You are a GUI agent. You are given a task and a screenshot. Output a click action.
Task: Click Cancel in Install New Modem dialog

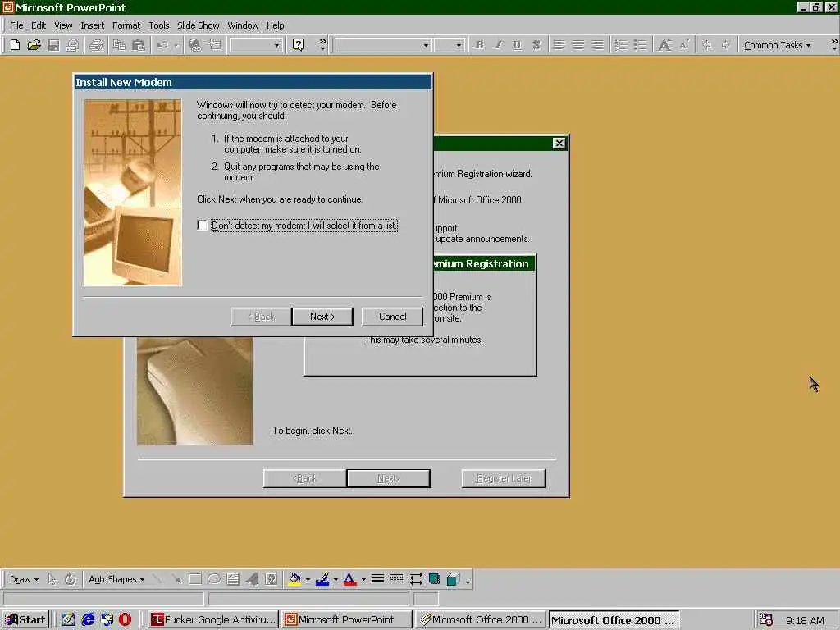pos(393,317)
